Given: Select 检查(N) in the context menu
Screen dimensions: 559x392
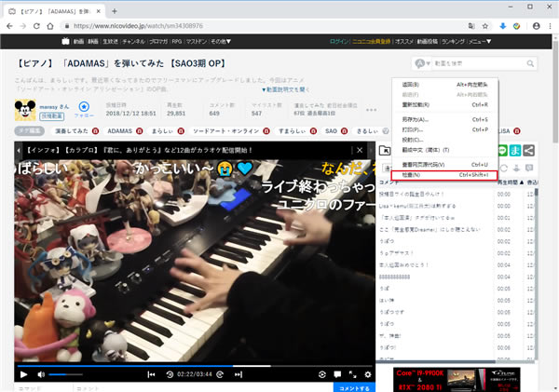Looking at the screenshot, I should point(445,174).
